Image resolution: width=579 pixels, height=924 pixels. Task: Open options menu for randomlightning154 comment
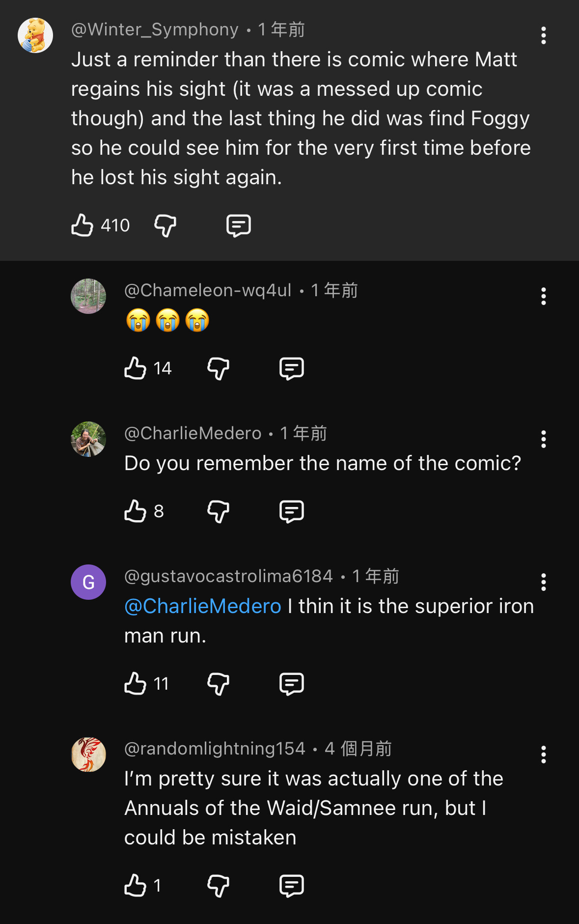(x=543, y=755)
